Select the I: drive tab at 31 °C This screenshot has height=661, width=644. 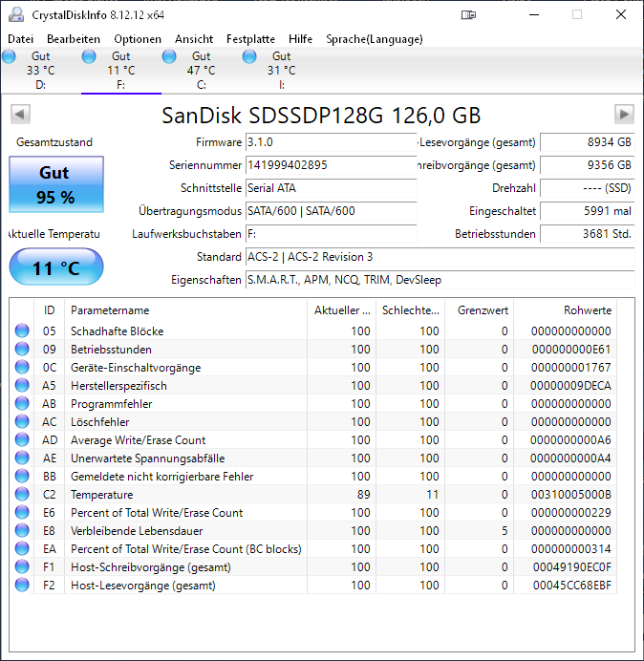(281, 70)
